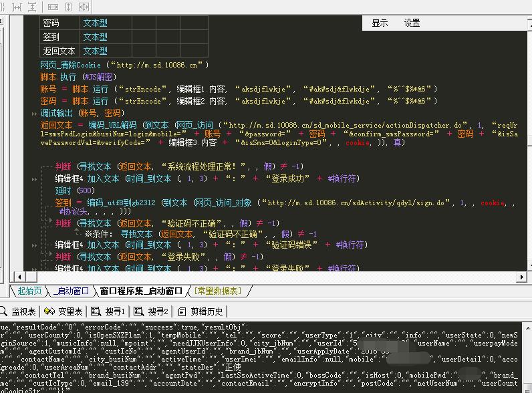Click the make same width icon
The width and height of the screenshot is (532, 393).
click(53, 7)
